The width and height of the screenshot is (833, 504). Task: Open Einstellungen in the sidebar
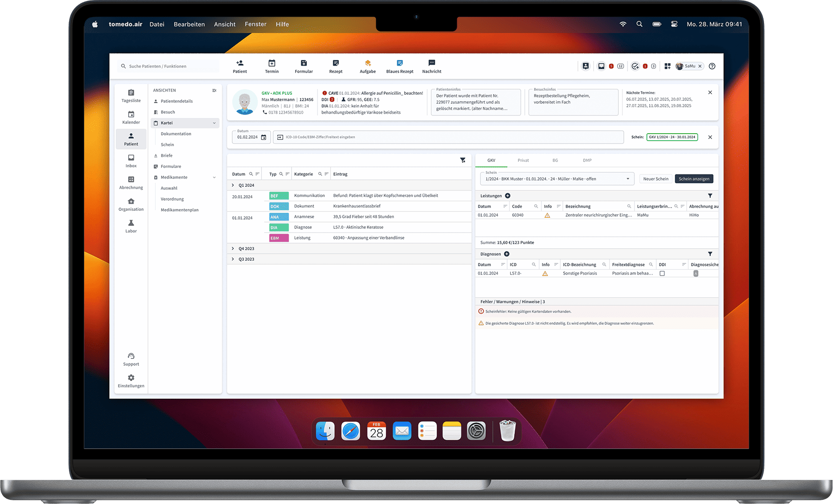pos(131,381)
